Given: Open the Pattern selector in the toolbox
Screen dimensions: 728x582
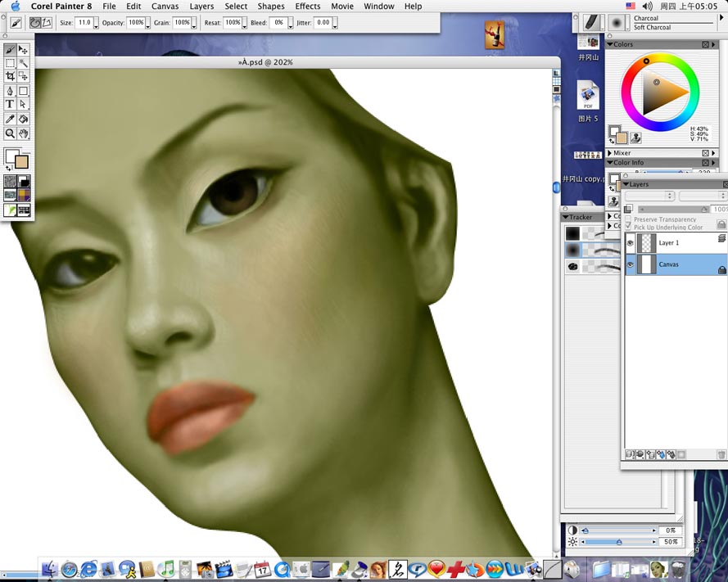Looking at the screenshot, I should (x=10, y=196).
